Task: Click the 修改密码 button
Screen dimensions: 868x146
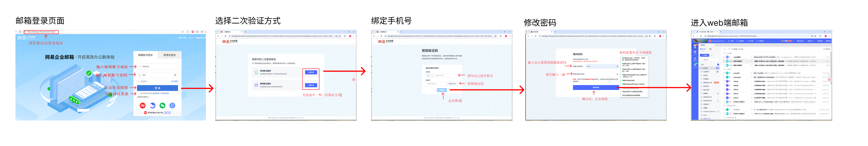Action: [x=596, y=88]
